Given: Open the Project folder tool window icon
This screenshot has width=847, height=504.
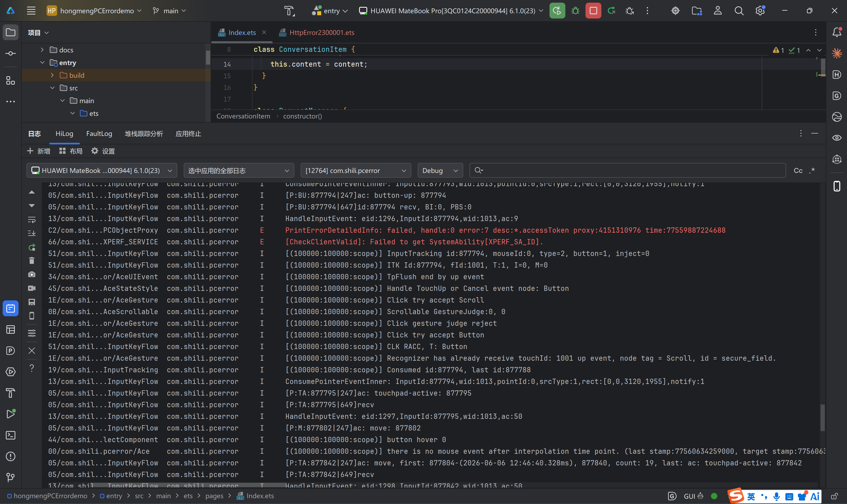Looking at the screenshot, I should click(x=11, y=33).
